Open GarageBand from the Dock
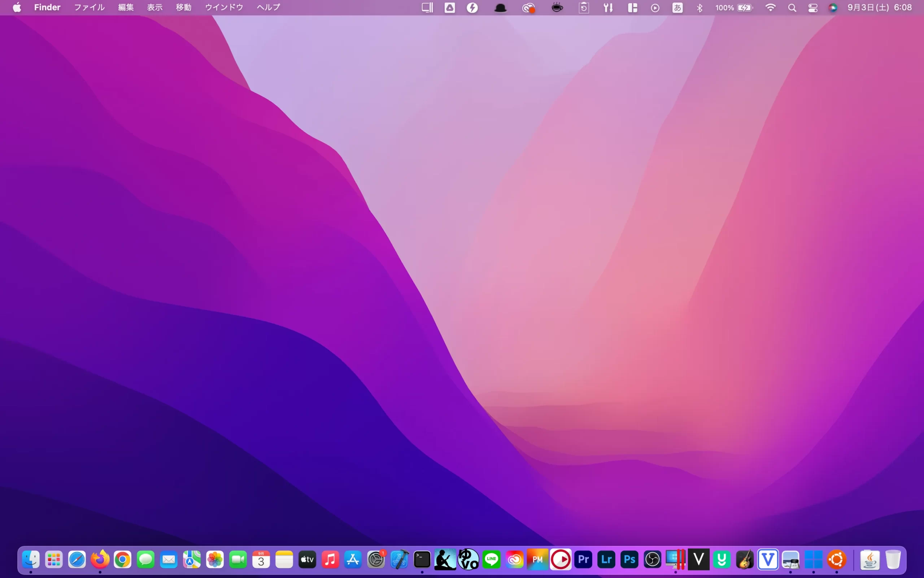The width and height of the screenshot is (924, 578). click(x=745, y=560)
